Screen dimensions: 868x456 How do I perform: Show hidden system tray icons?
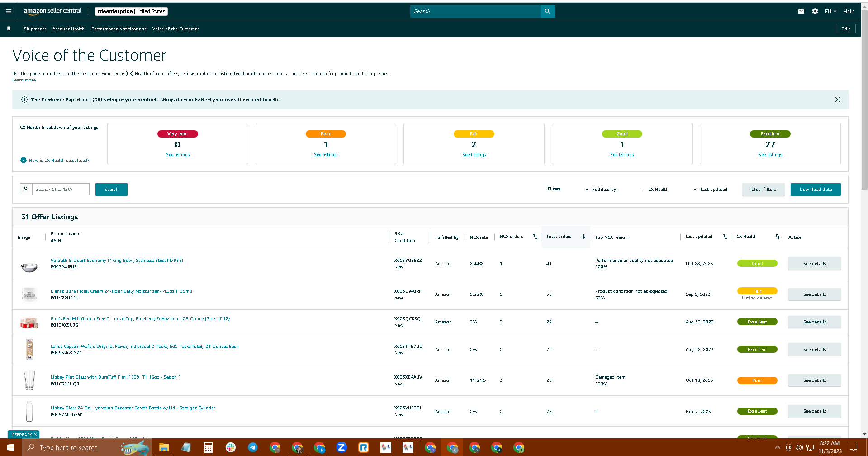coord(778,447)
